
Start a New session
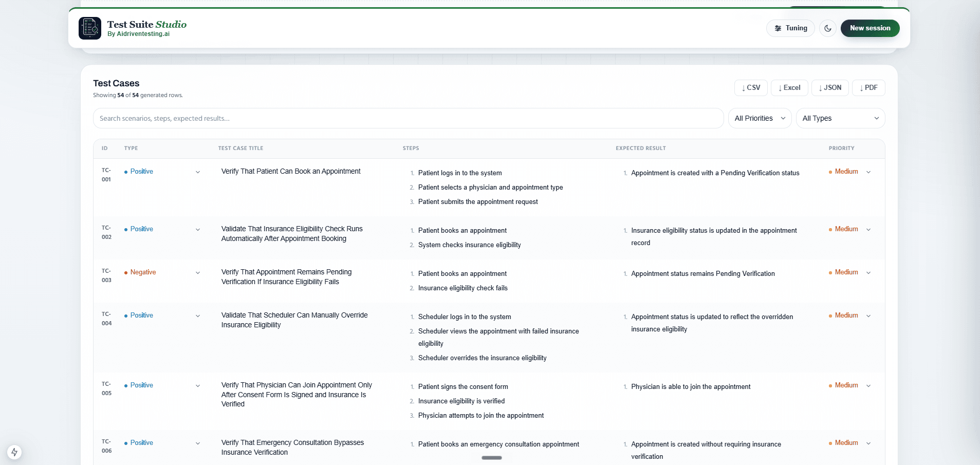[x=870, y=28]
